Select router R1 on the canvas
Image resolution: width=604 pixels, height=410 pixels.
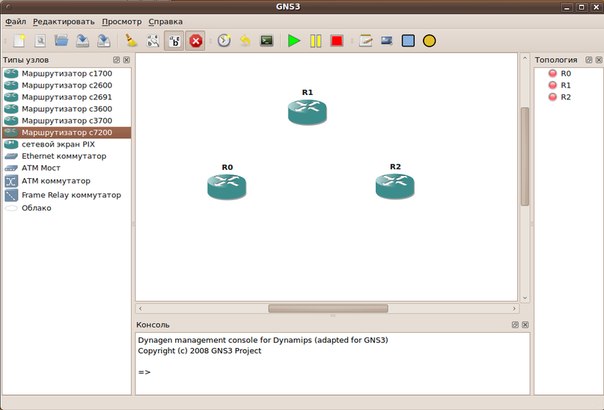(x=307, y=112)
